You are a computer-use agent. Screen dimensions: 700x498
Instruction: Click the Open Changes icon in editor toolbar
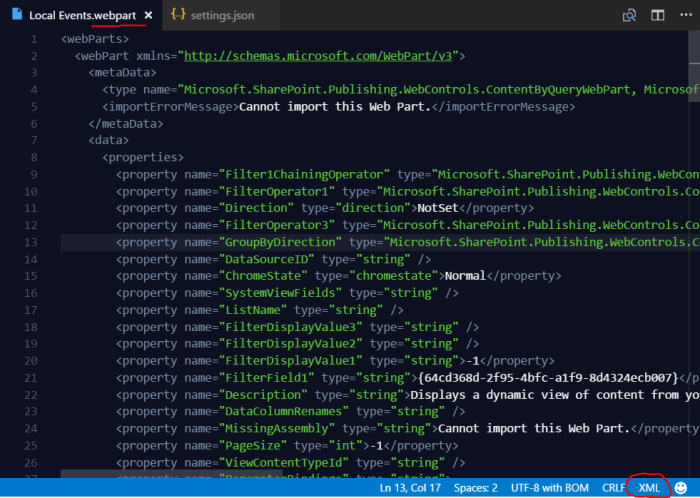pyautogui.click(x=630, y=16)
